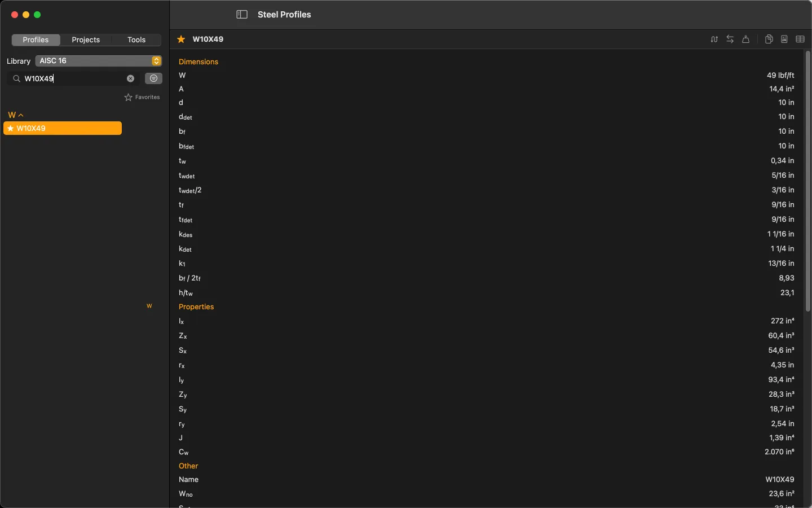Click the kdet value 1 1/4 in
The width and height of the screenshot is (812, 508).
783,248
